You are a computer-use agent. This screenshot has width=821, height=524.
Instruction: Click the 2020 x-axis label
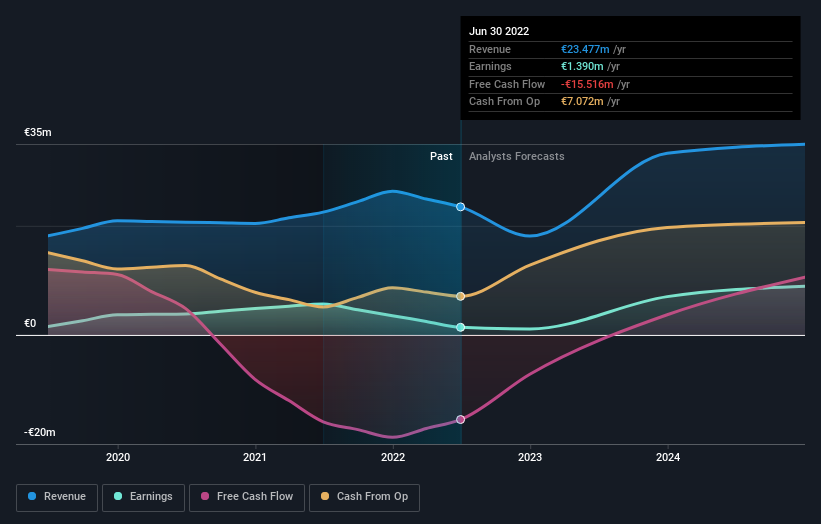click(x=118, y=457)
